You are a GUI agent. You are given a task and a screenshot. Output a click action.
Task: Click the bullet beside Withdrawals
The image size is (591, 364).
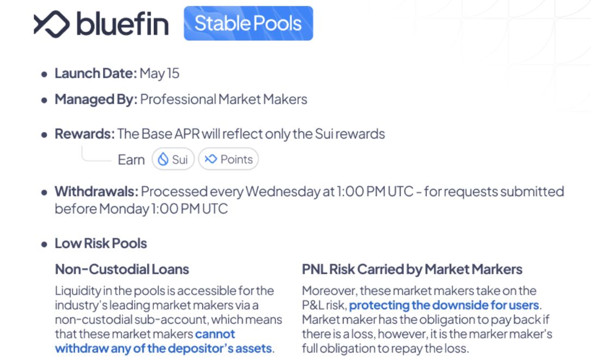[x=45, y=192]
